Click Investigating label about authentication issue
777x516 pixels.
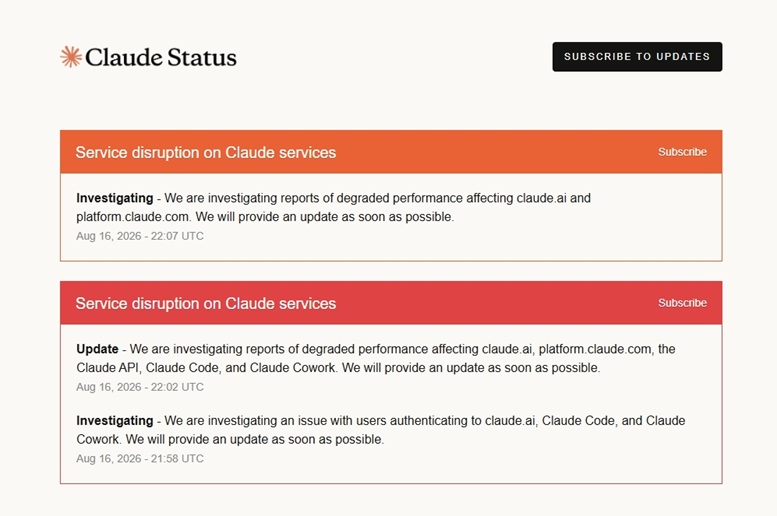[114, 420]
